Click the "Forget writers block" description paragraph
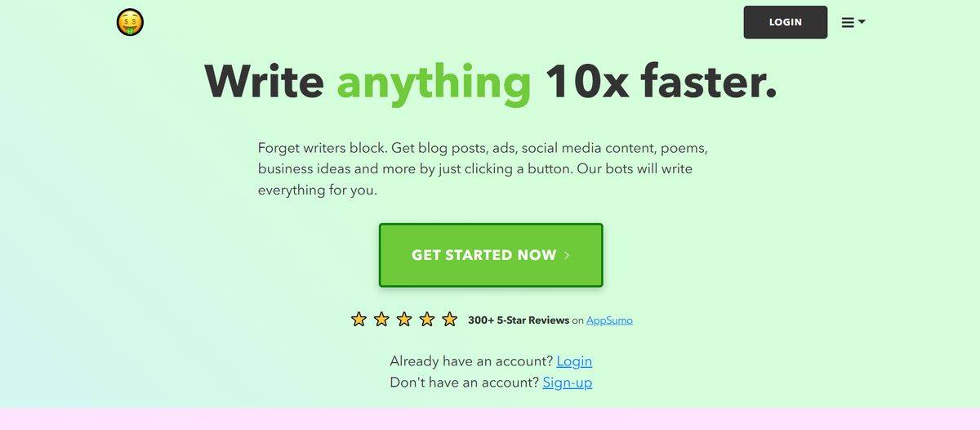 coord(482,169)
